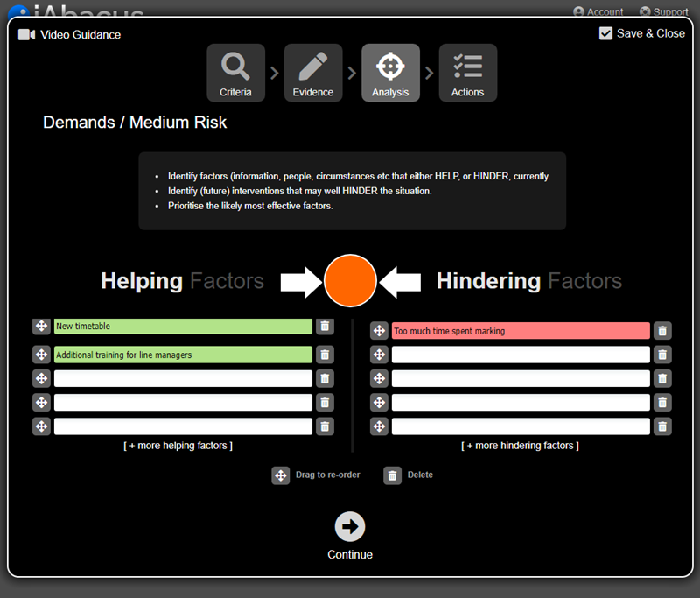Click drag handle of fourth helping factor row

(x=41, y=403)
